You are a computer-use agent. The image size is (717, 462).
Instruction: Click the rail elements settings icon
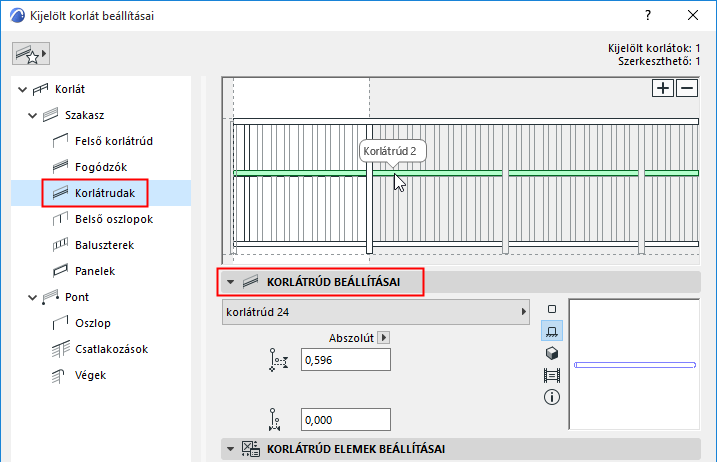pyautogui.click(x=251, y=449)
